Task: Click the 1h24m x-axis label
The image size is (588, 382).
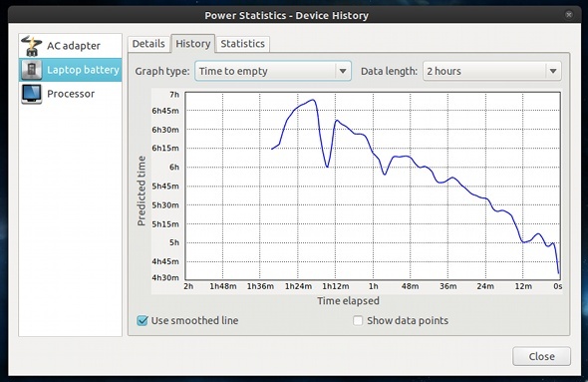Action: pos(299,286)
